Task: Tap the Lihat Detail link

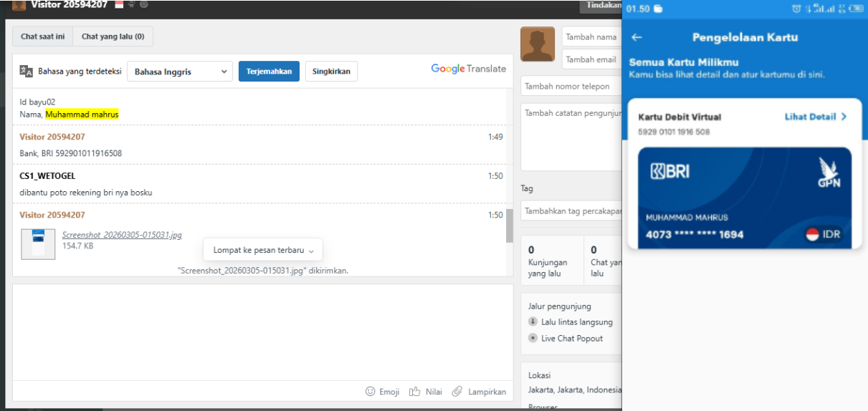Action: pyautogui.click(x=811, y=117)
